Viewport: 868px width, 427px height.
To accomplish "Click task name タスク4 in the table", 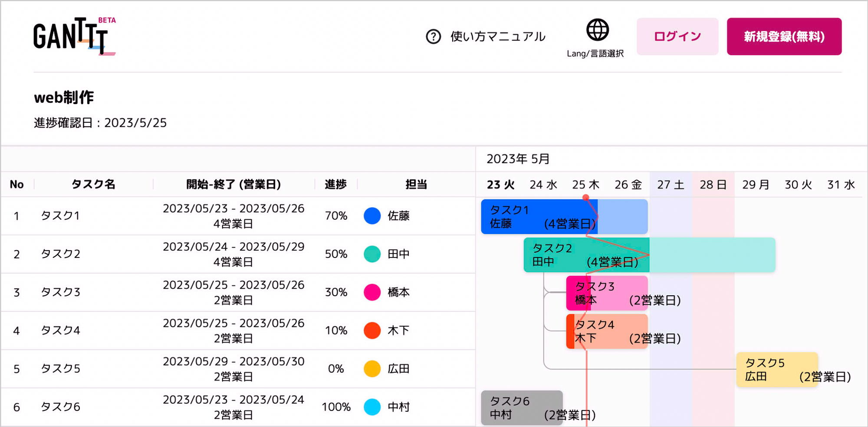I will coord(60,330).
